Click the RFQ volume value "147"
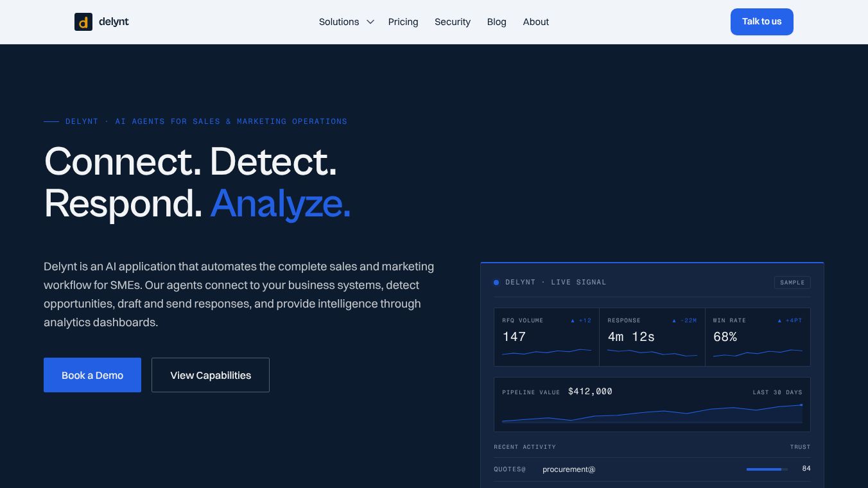Screen dimensions: 868x488 tap(514, 336)
